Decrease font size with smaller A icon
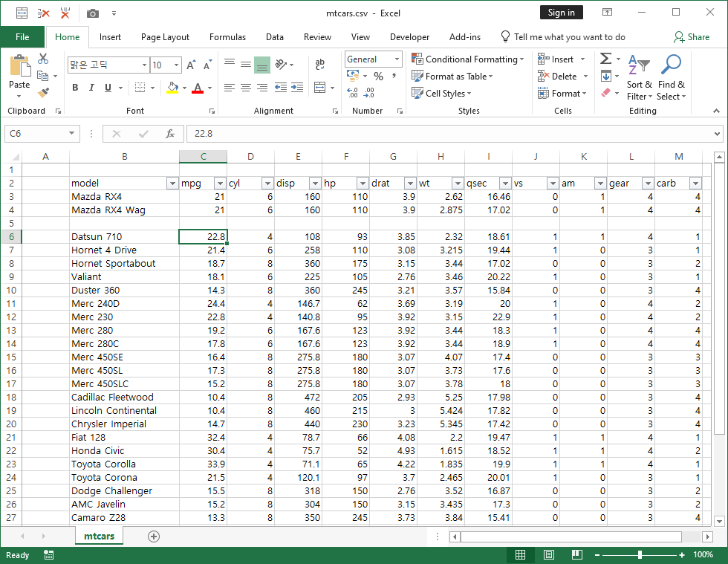Screen dimensions: 728x564 click(x=207, y=65)
